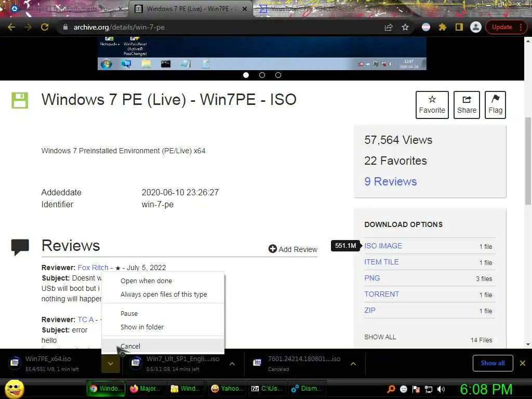The height and width of the screenshot is (399, 532).
Task: Click the Reviews speech bubble icon
Action: [20, 247]
